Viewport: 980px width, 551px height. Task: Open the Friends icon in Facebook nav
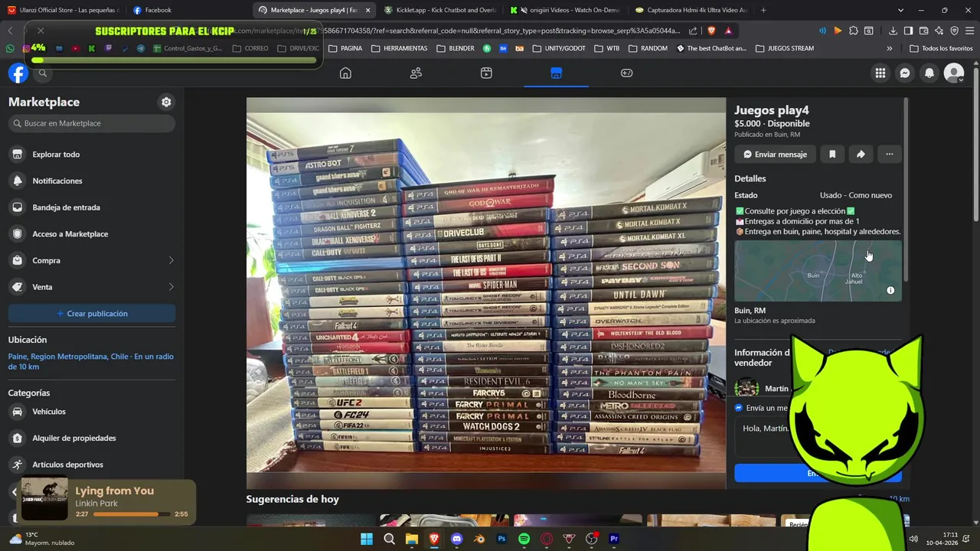(416, 73)
